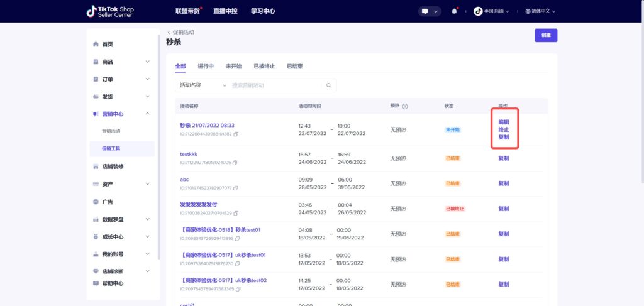
Task: Click the sidebar vertical scrollbar
Action: click(x=158, y=148)
